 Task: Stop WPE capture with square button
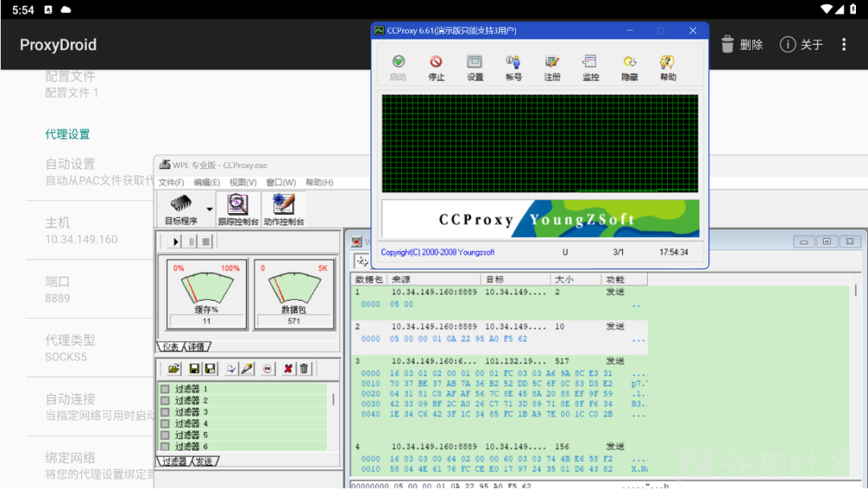pos(206,241)
